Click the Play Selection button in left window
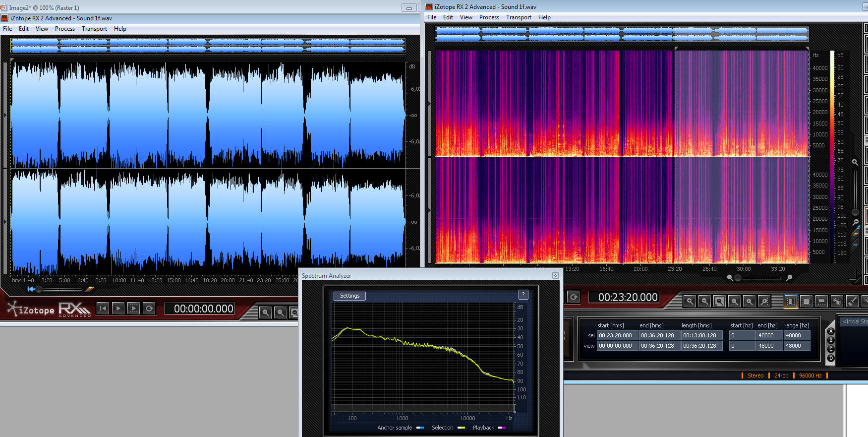This screenshot has height=437, width=868. coord(134,309)
